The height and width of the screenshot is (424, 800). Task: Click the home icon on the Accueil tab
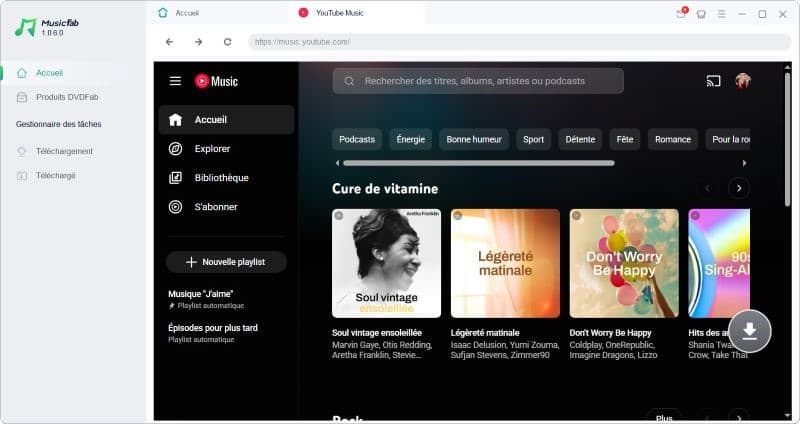point(163,13)
